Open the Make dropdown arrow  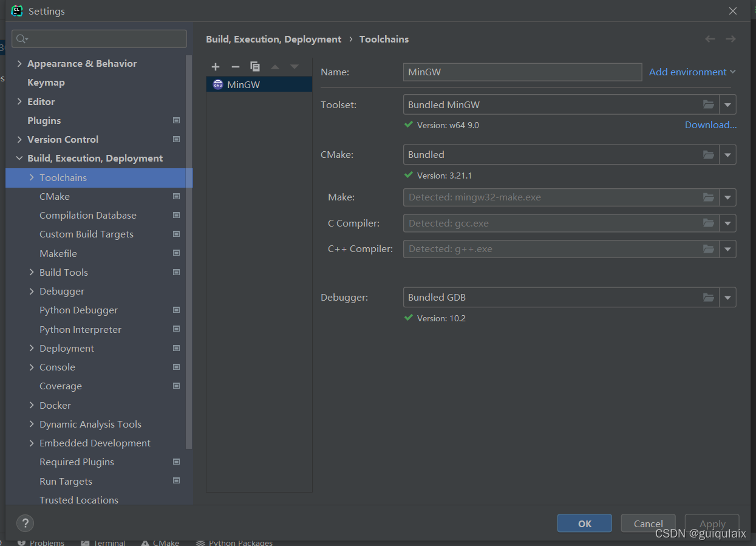point(728,197)
